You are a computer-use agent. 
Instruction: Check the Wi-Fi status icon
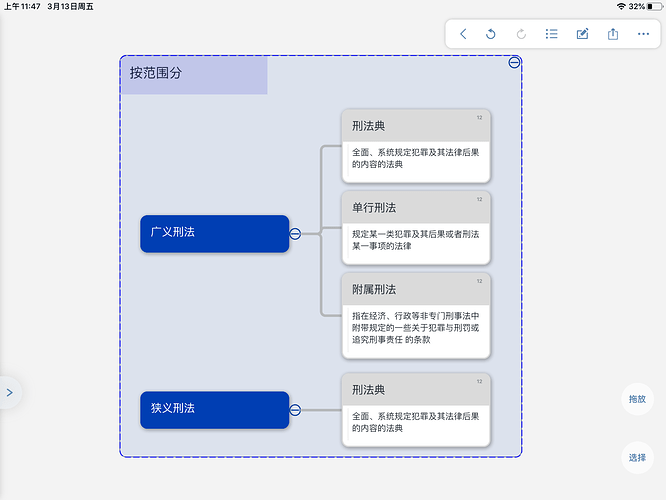tap(621, 6)
